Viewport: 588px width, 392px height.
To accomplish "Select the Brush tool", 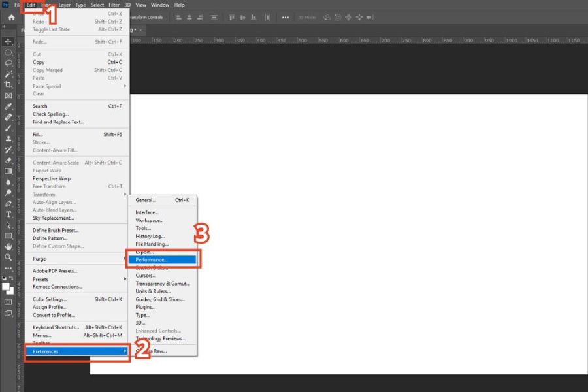I will pos(8,128).
